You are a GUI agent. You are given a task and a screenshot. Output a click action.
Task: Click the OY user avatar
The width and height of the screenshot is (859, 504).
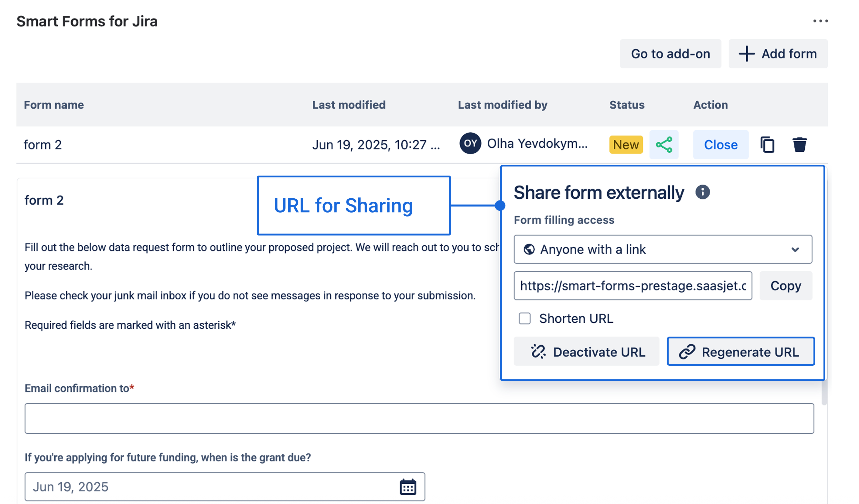(x=470, y=143)
